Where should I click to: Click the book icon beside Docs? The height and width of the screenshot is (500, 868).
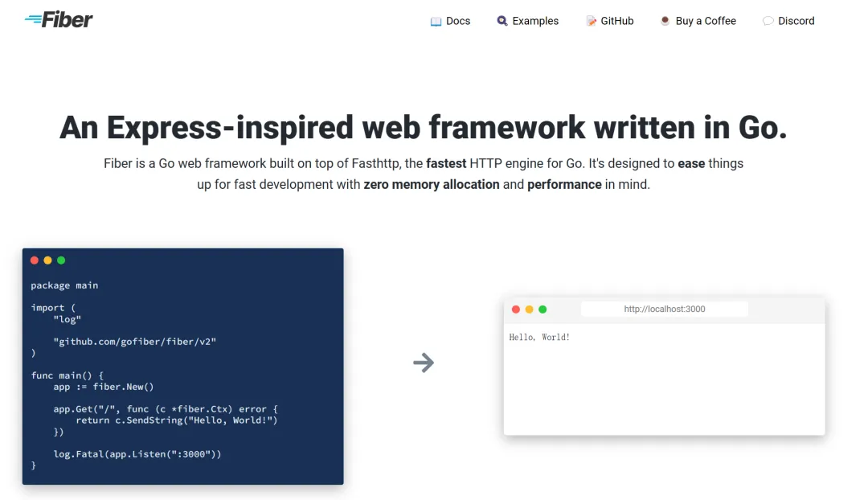(x=436, y=22)
